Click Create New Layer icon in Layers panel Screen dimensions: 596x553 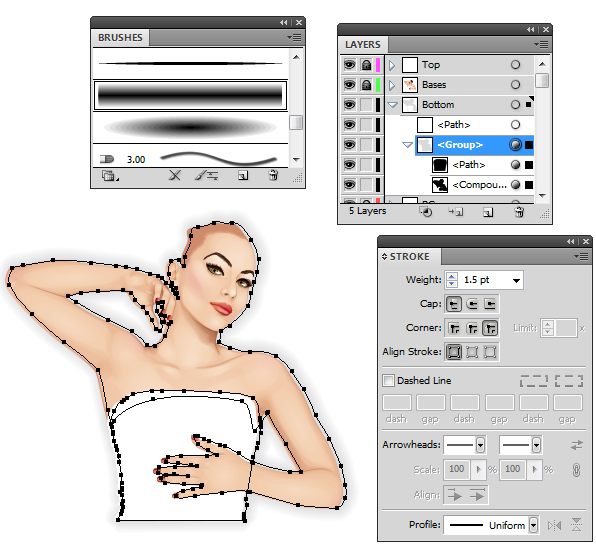coord(488,212)
